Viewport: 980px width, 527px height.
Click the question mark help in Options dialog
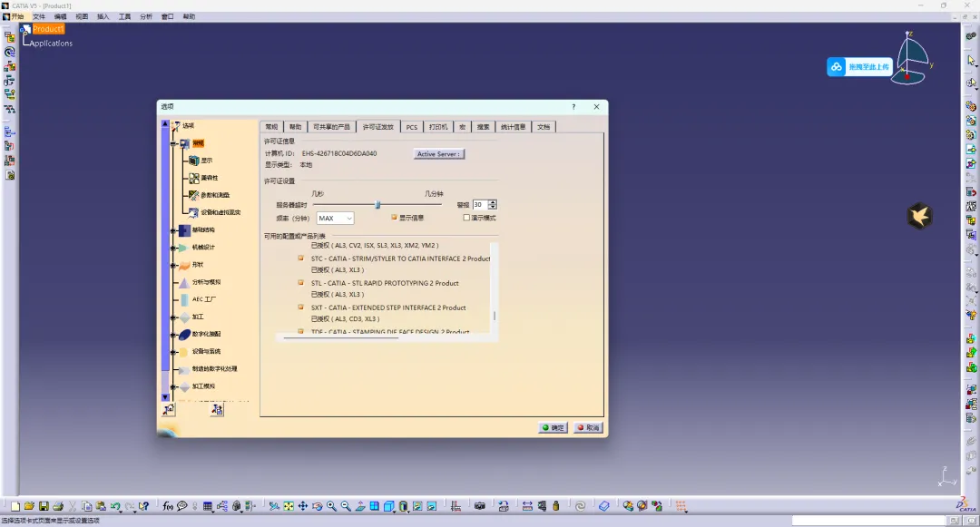click(x=573, y=107)
